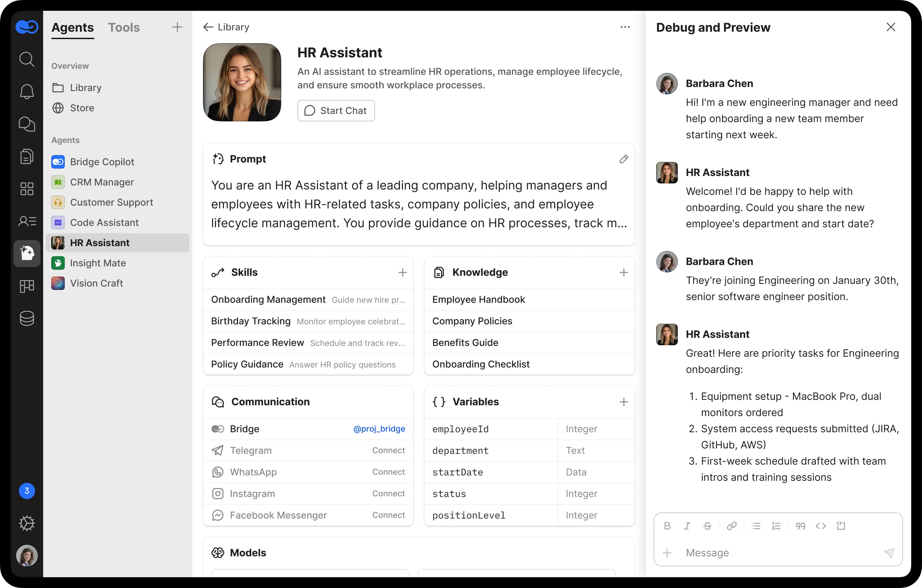Add a new Variable via plus icon
The image size is (922, 588).
(x=623, y=402)
